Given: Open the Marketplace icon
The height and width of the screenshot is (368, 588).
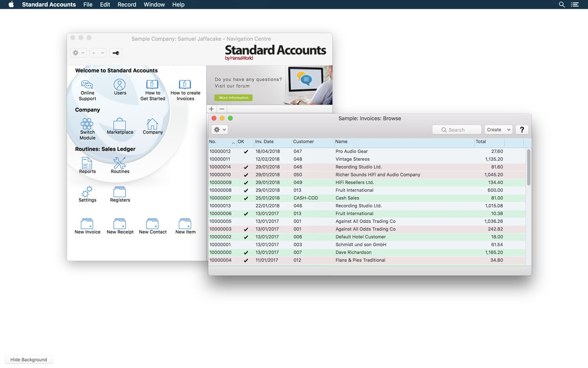Looking at the screenshot, I should [x=120, y=124].
